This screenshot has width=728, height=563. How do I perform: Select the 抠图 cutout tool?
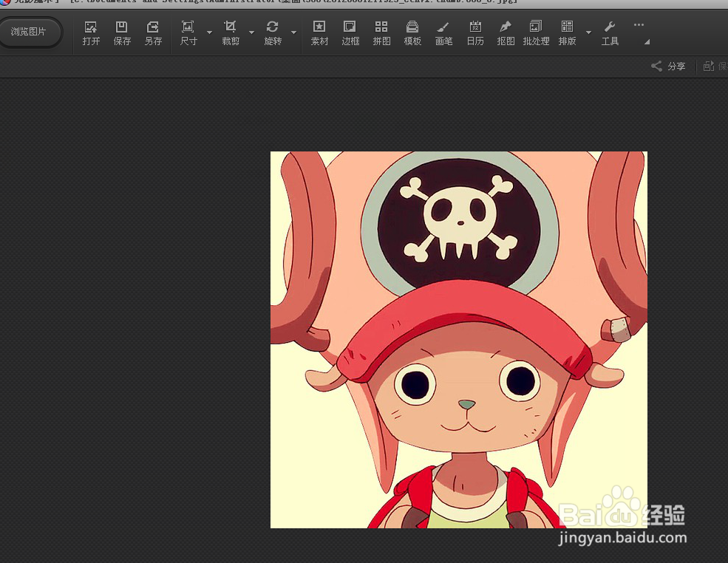(x=506, y=33)
